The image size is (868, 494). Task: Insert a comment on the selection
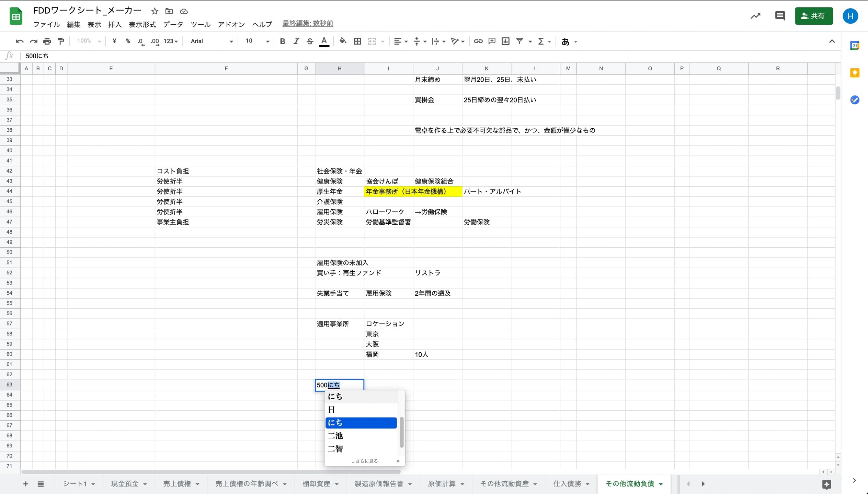(x=491, y=41)
